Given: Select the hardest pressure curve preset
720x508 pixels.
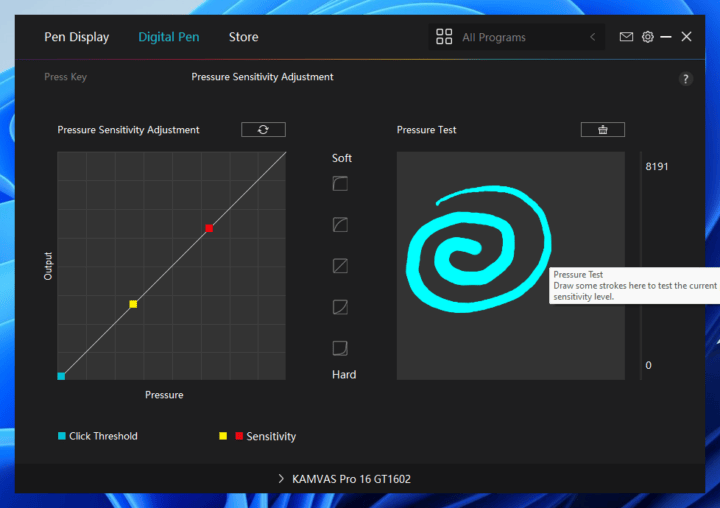Looking at the screenshot, I should pos(340,348).
